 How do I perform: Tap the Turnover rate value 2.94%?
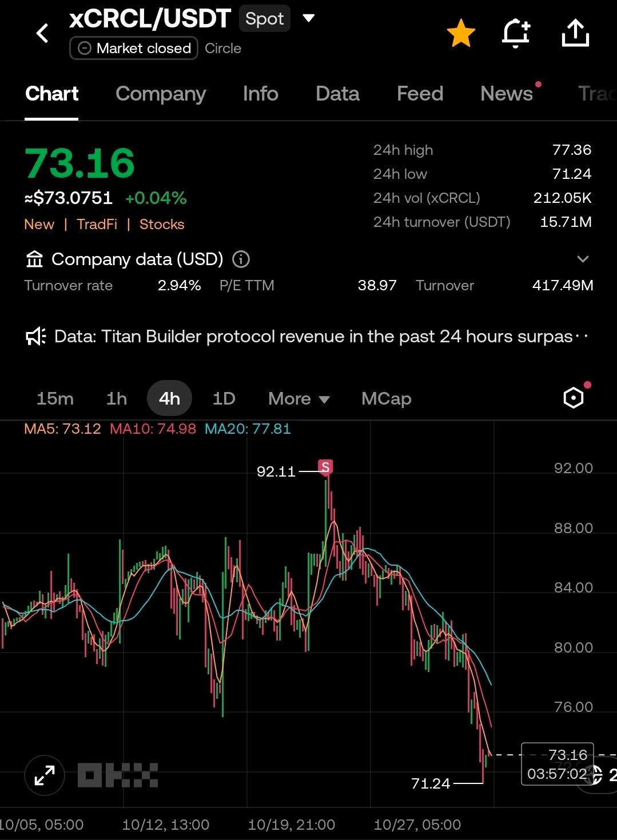coord(180,286)
